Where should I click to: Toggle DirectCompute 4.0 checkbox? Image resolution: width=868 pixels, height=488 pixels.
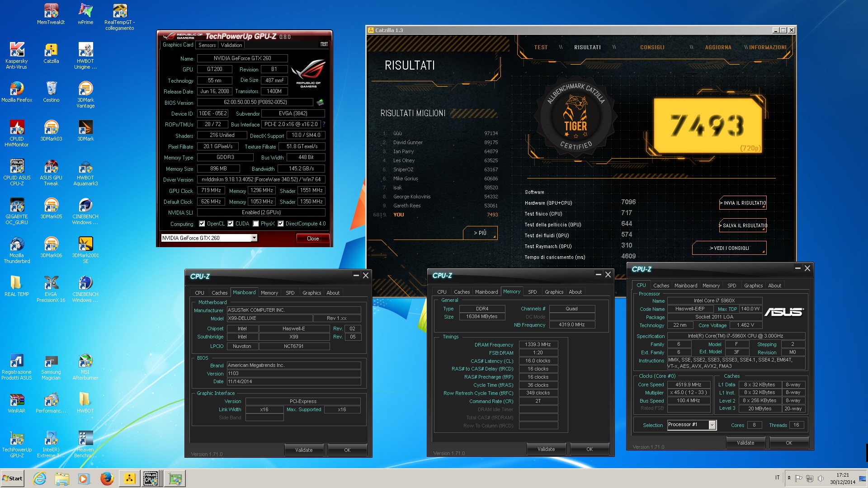281,224
